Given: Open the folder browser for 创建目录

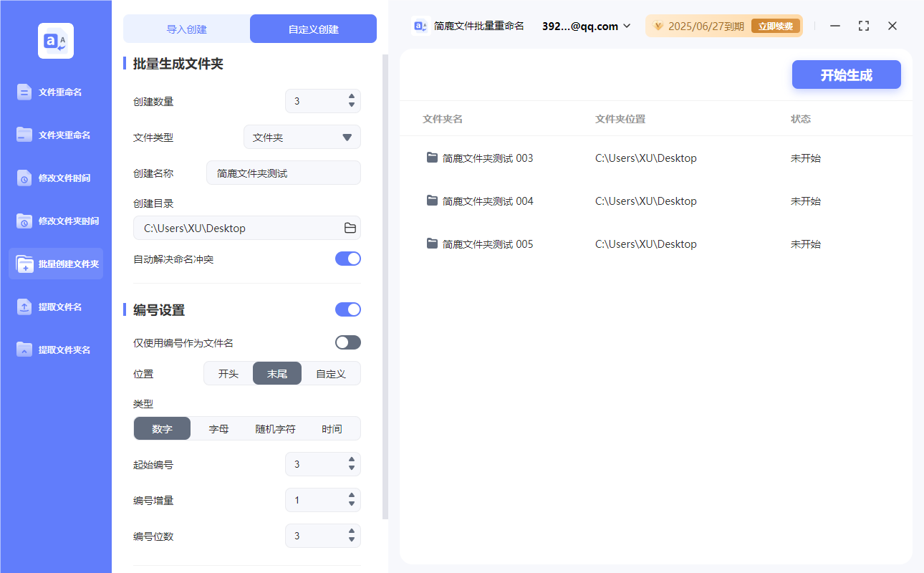Looking at the screenshot, I should (x=349, y=228).
